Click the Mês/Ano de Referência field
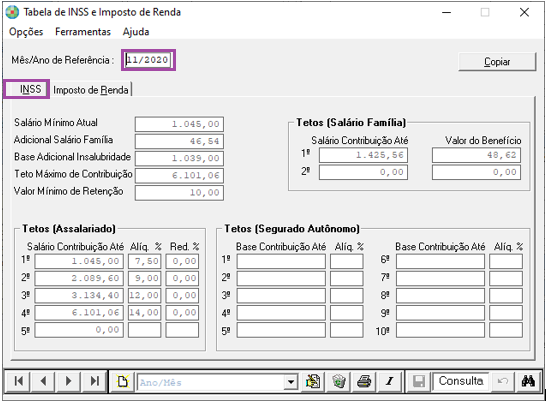This screenshot has width=548, height=401. click(148, 60)
